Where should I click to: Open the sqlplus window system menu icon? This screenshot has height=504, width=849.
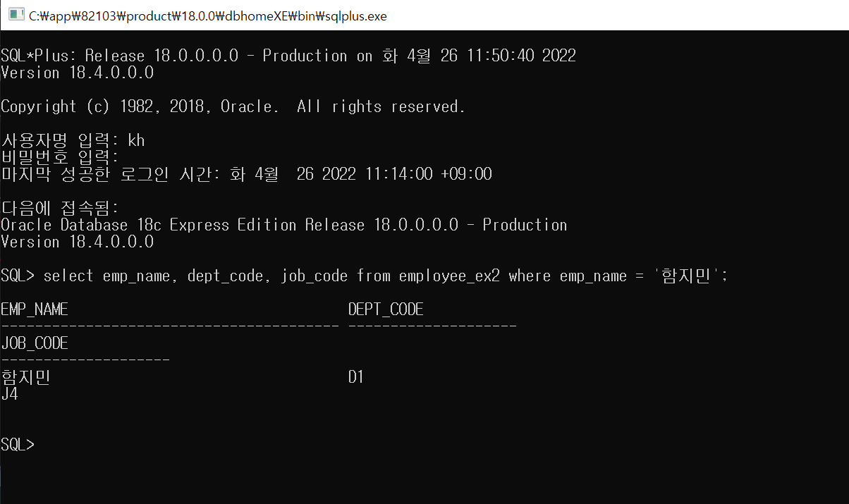click(x=16, y=15)
